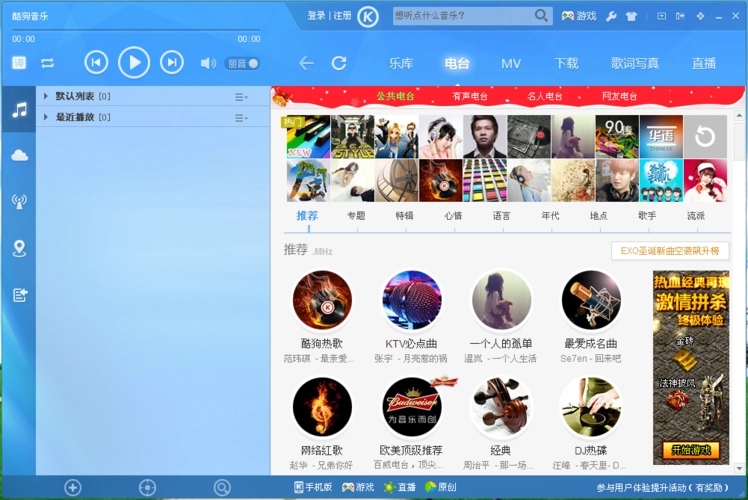Screen dimensions: 748x500
Task: Switch to the 电台 tab
Action: 457,63
